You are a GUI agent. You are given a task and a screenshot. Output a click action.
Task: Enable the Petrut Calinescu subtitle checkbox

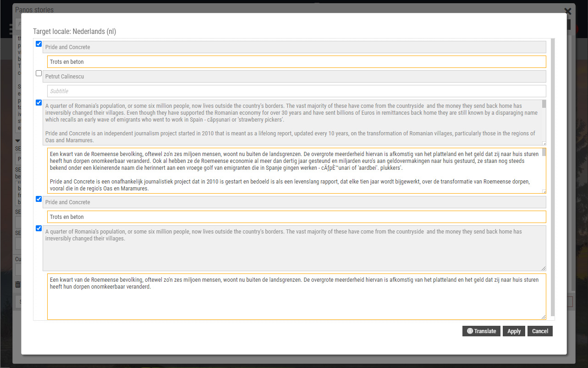(39, 73)
